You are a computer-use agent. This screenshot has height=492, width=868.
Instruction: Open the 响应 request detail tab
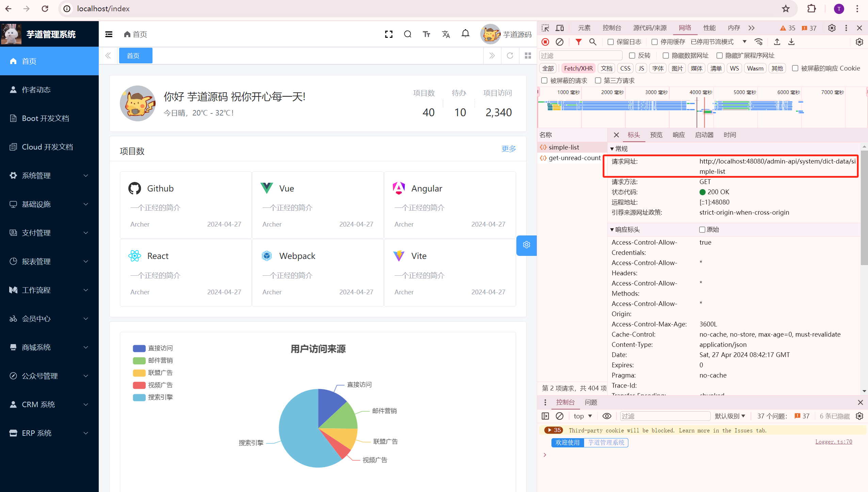[x=679, y=135]
